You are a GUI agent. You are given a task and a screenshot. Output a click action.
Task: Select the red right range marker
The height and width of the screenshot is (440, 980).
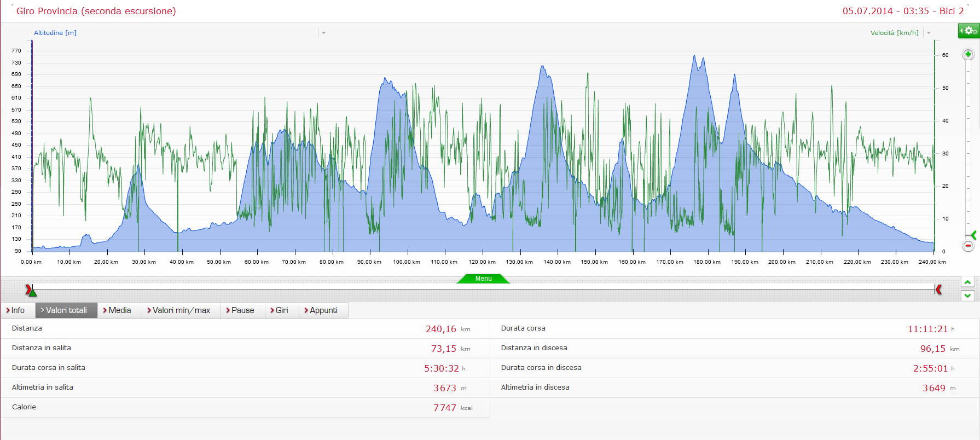pos(939,290)
